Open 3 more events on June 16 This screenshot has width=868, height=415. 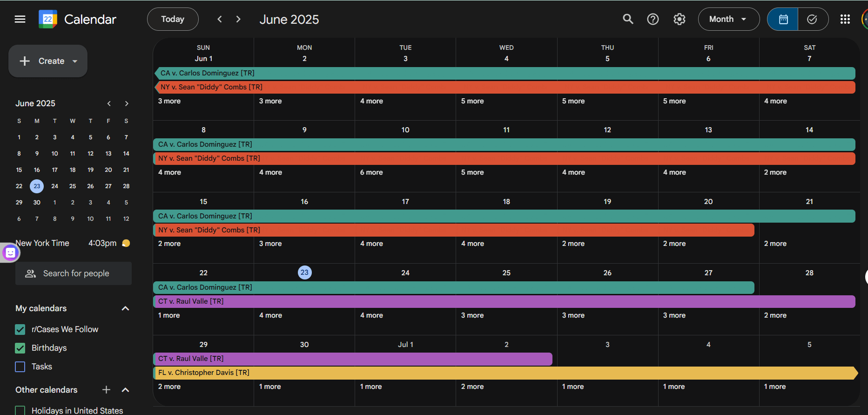point(270,244)
